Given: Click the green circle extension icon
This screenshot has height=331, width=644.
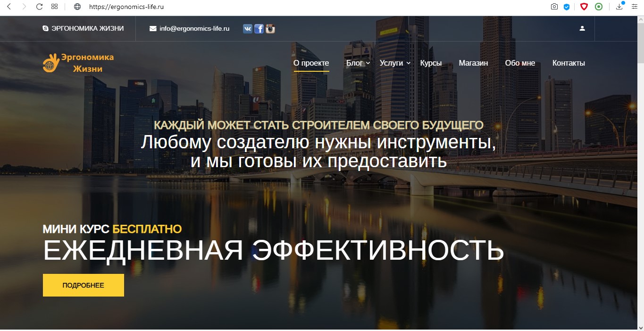Looking at the screenshot, I should 598,7.
